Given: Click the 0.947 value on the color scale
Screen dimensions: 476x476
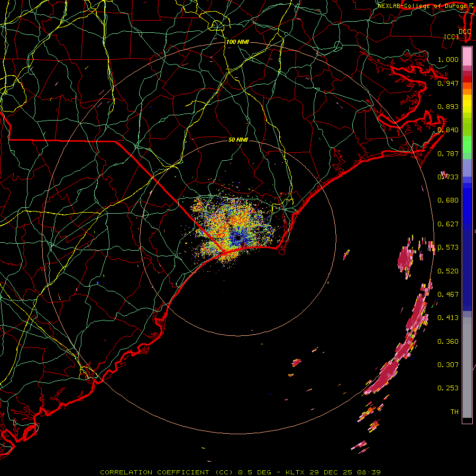Looking at the screenshot, I should coord(448,83).
